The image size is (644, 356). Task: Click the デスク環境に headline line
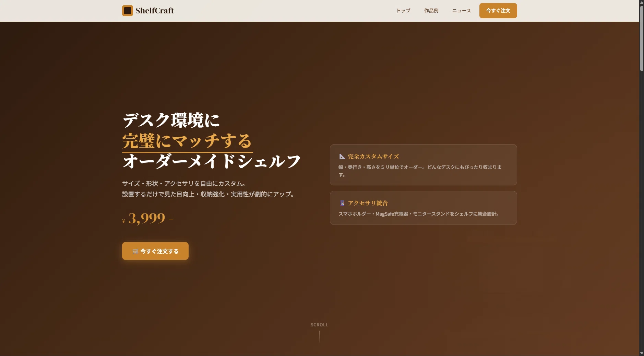point(171,120)
